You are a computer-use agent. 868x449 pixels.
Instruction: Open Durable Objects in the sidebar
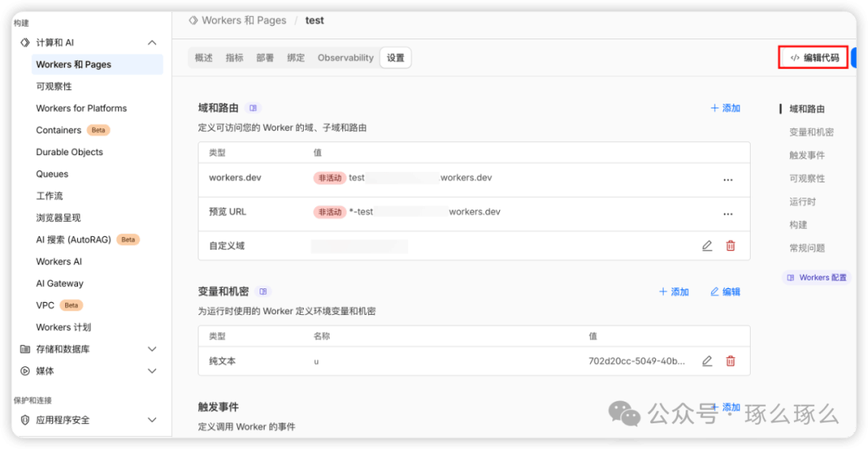tap(69, 152)
